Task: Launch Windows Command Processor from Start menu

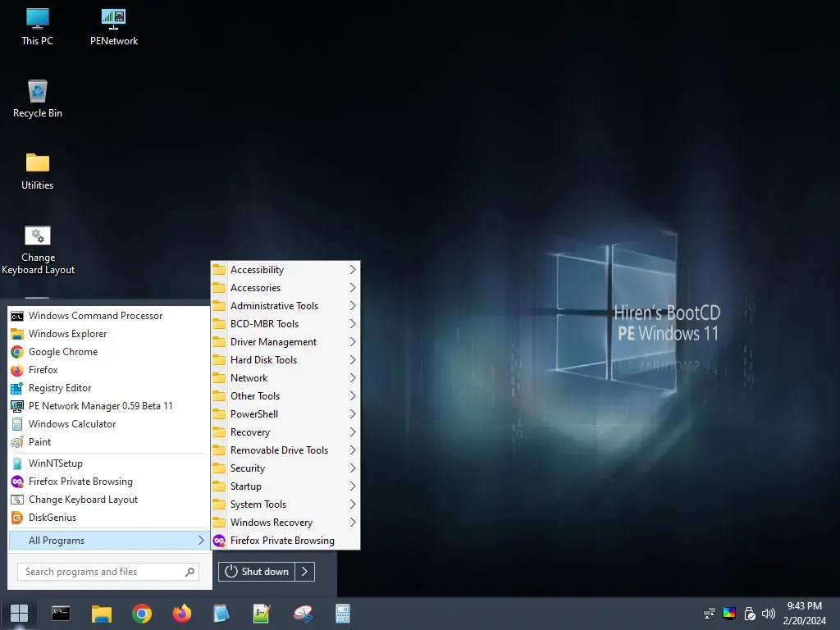Action: point(109,316)
